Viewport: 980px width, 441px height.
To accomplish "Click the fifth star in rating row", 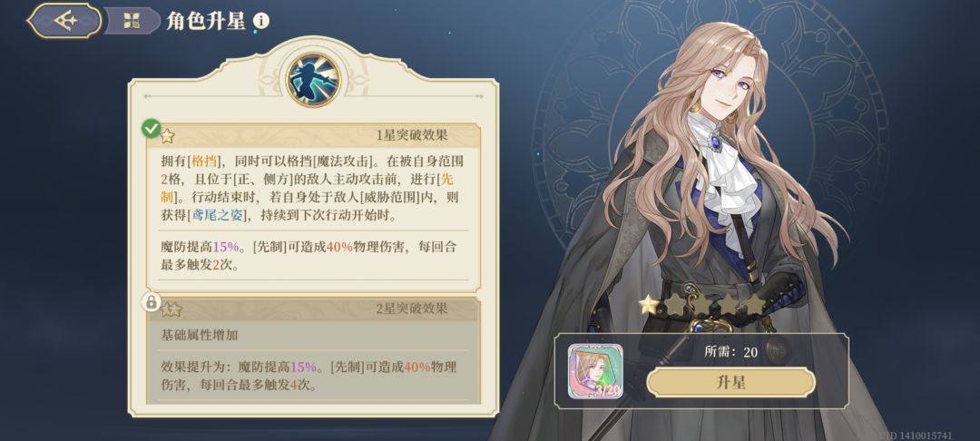I will pyautogui.click(x=755, y=305).
